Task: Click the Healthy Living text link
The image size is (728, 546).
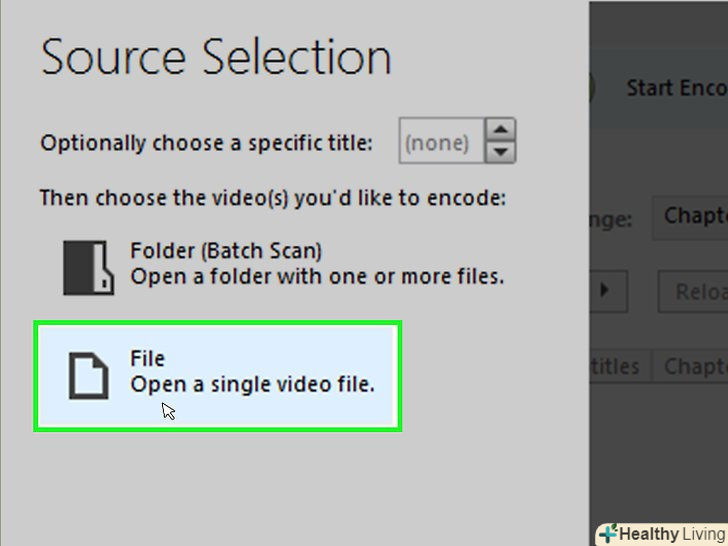Action: tap(671, 534)
